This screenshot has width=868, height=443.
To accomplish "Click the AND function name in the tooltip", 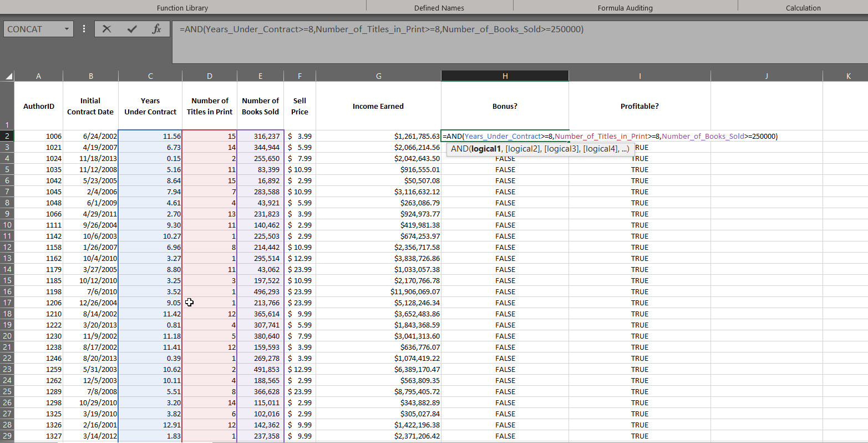I will tap(459, 149).
